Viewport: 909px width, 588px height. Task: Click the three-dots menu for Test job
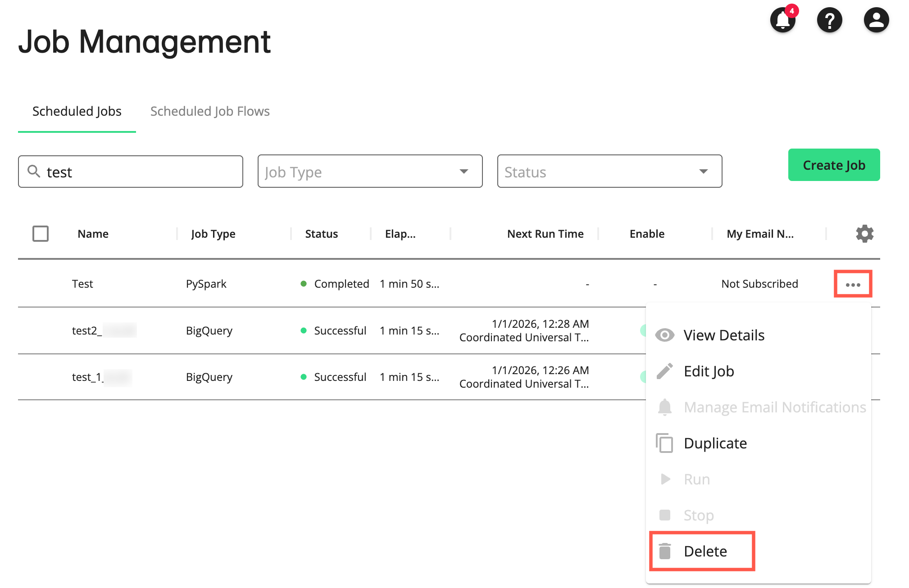(x=853, y=284)
